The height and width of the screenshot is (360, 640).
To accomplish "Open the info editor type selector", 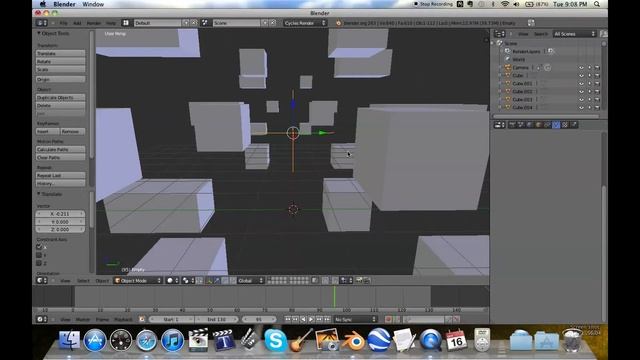I will pos(42,23).
